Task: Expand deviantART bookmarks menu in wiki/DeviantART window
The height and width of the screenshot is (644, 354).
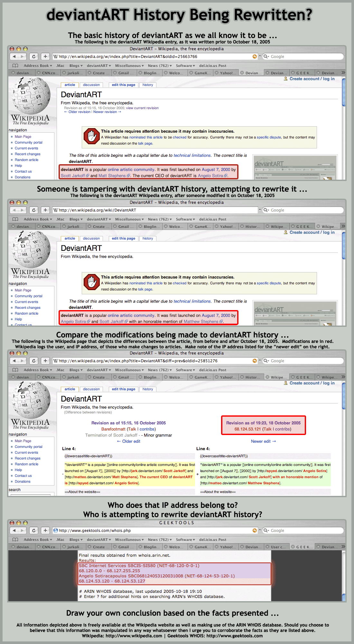Action: tap(99, 219)
